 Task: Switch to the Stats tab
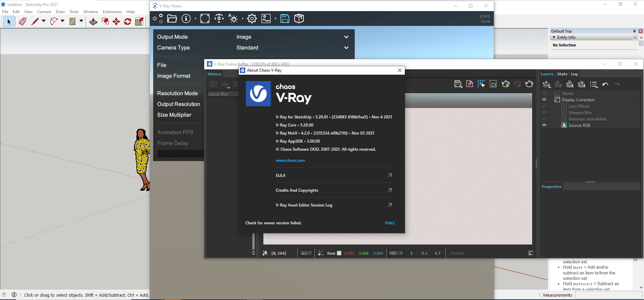click(x=562, y=74)
